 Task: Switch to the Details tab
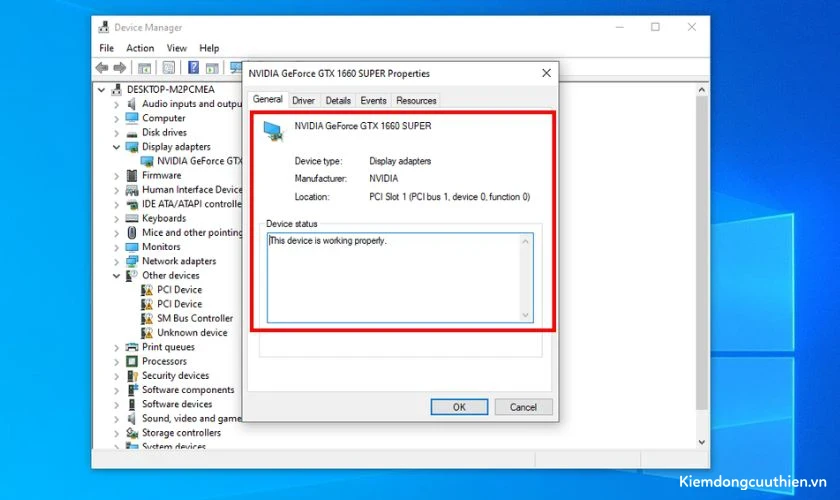point(338,100)
